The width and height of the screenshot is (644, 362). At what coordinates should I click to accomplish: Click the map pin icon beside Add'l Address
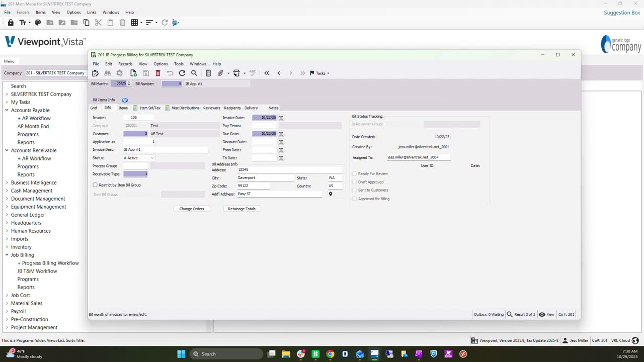[331, 194]
